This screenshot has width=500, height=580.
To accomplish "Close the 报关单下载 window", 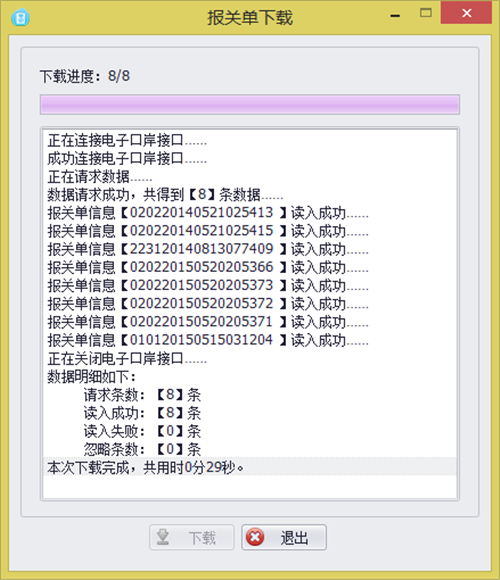I will (x=466, y=13).
